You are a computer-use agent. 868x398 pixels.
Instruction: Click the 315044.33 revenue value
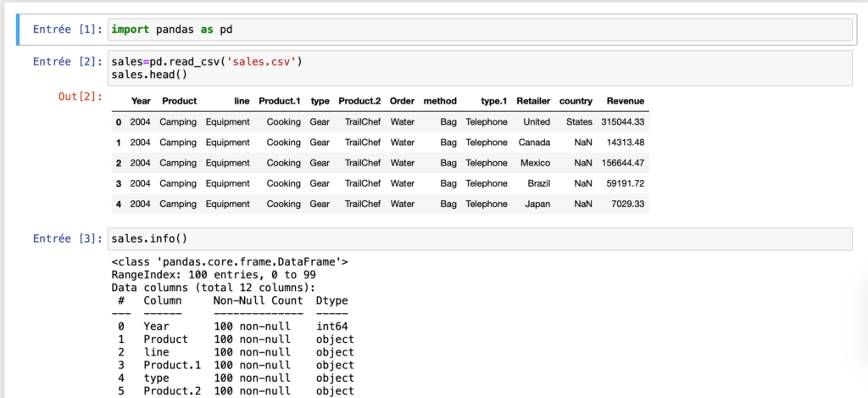pyautogui.click(x=623, y=122)
